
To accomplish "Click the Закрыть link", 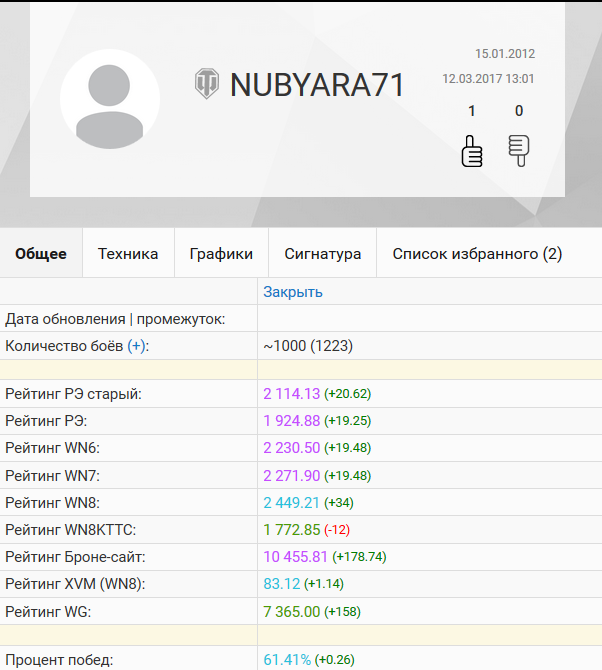I will 293,292.
